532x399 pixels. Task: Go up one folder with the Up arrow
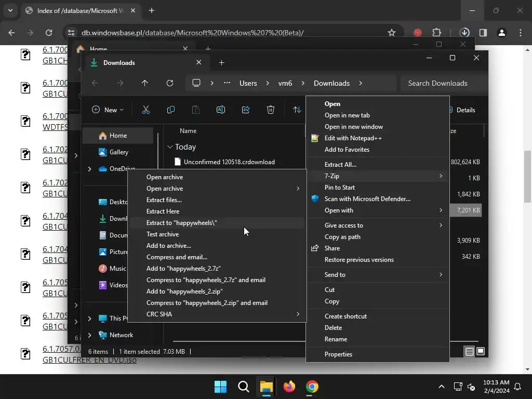point(145,83)
